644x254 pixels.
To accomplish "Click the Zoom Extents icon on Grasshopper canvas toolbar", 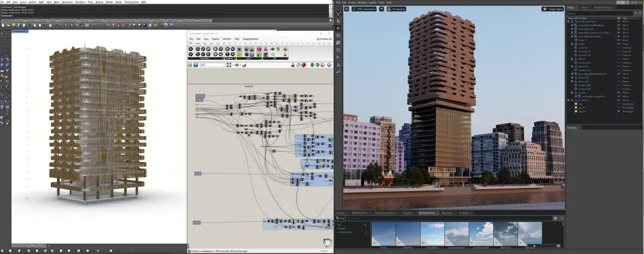I will coord(229,65).
